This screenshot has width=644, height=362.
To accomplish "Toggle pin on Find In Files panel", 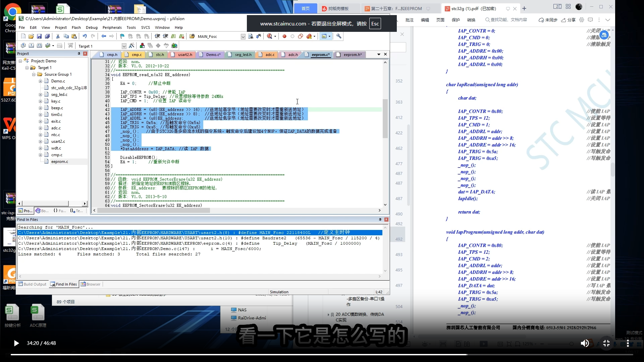I will (380, 220).
